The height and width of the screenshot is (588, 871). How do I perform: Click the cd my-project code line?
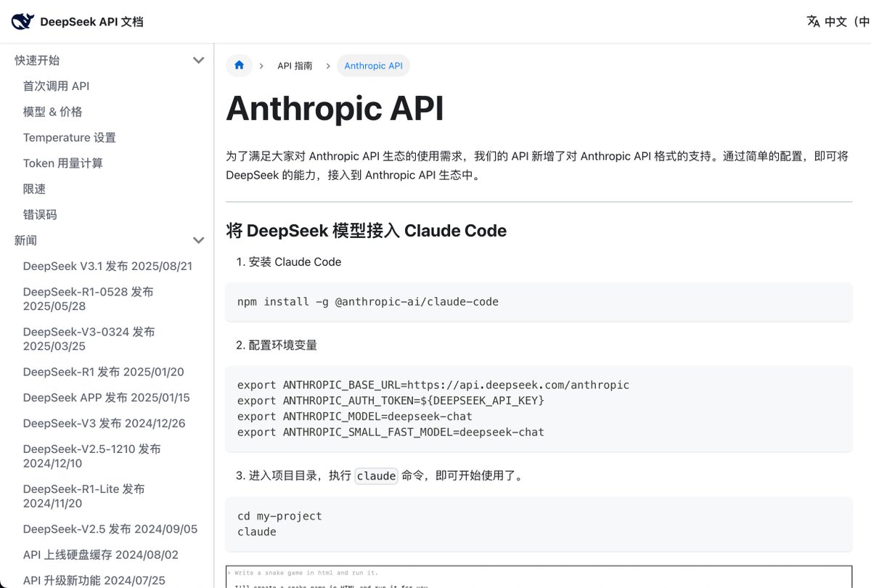click(x=279, y=516)
